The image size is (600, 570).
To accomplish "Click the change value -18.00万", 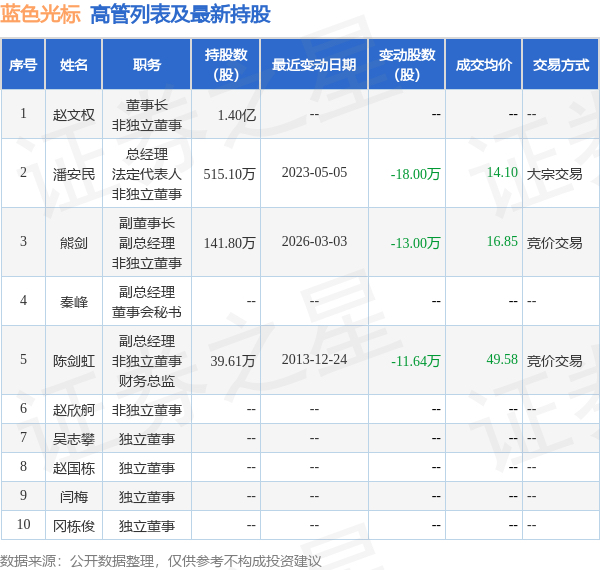I will click(415, 174).
